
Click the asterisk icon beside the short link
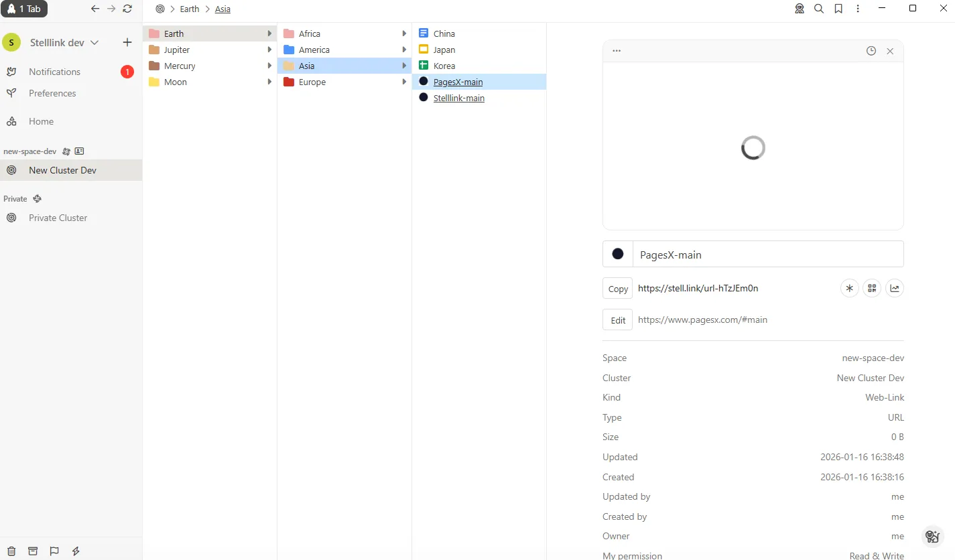coord(849,288)
